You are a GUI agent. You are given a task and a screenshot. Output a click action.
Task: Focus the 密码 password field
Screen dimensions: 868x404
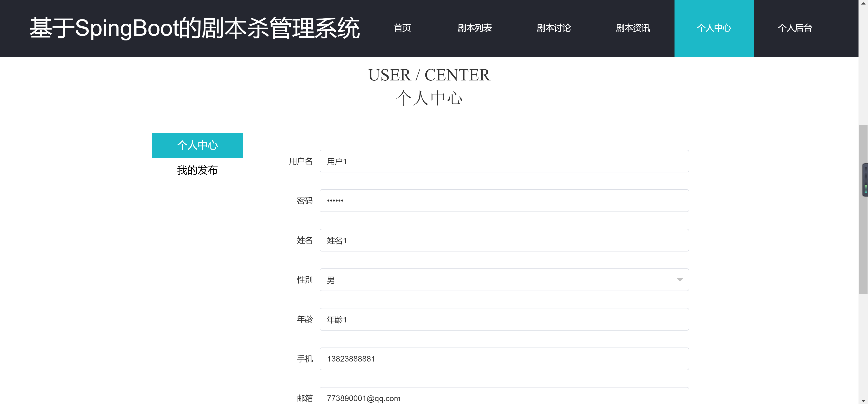[504, 200]
